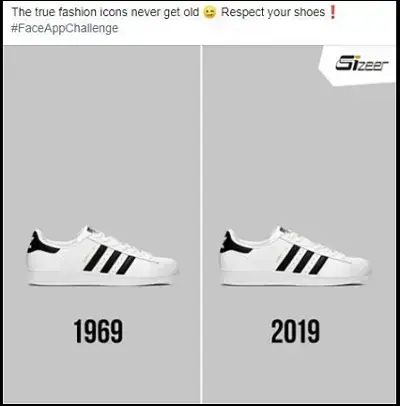Open the #FaceAppChallenge hashtag link
Image resolution: width=400 pixels, height=406 pixels.
(x=64, y=28)
